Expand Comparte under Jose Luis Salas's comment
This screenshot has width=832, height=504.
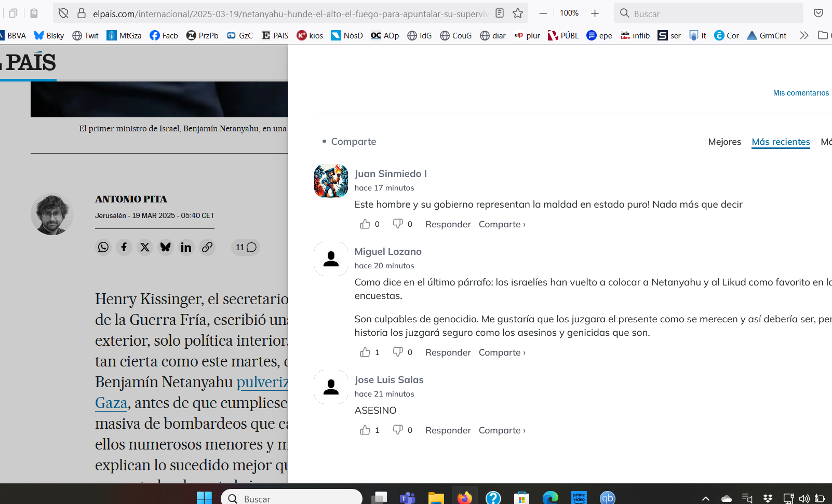click(502, 430)
